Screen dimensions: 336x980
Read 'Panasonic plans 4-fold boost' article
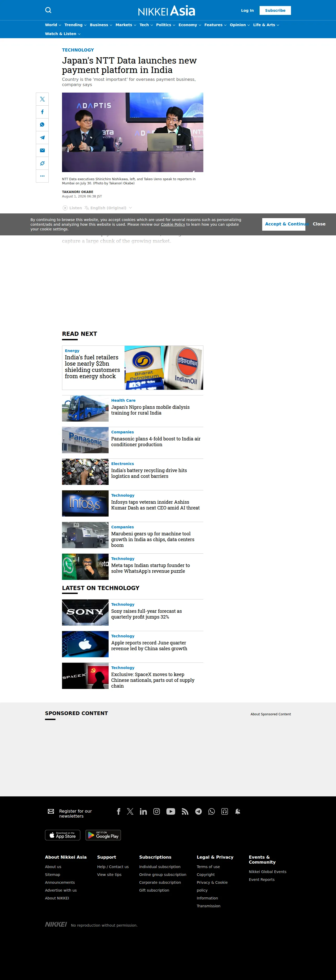156,442
